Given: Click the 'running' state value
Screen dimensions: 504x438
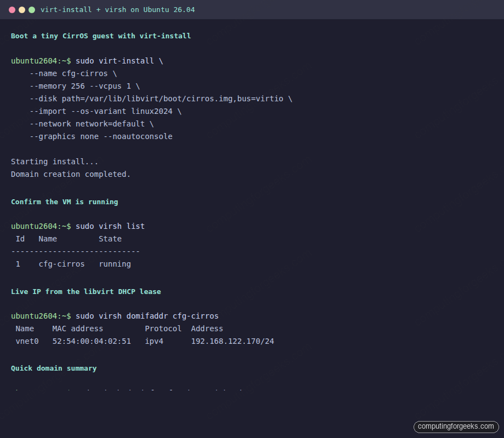Looking at the screenshot, I should point(114,264).
